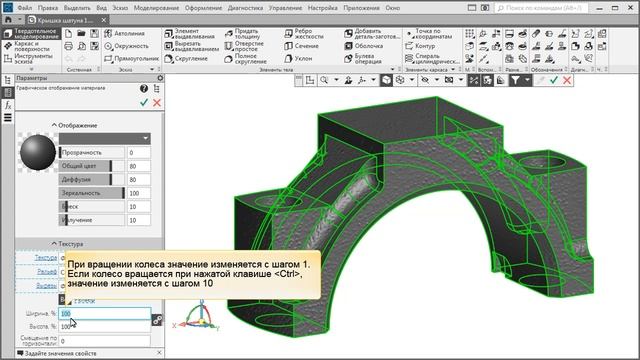Click red X in viewport quick toolbar
The width and height of the screenshot is (640, 360).
pyautogui.click(x=567, y=80)
